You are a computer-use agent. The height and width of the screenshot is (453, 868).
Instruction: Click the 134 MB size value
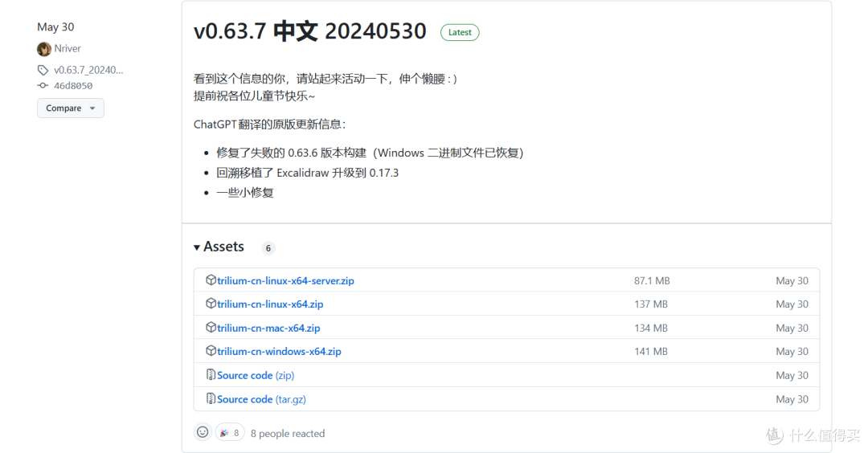point(650,328)
